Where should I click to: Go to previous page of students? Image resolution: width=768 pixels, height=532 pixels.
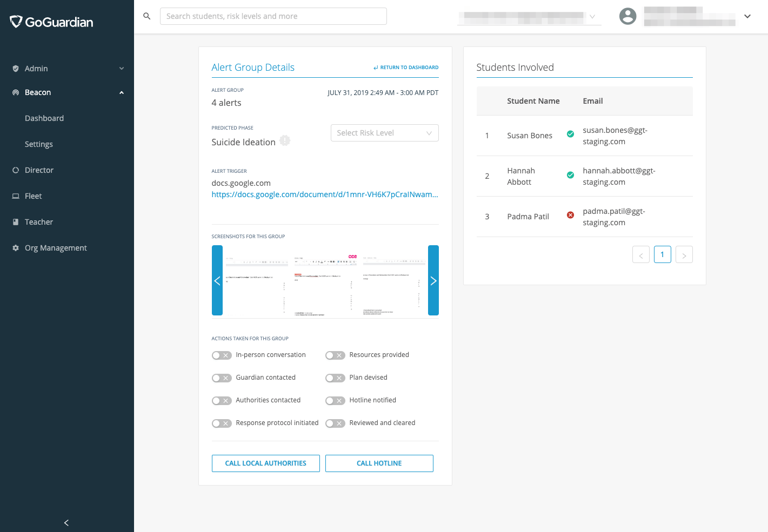coord(641,254)
